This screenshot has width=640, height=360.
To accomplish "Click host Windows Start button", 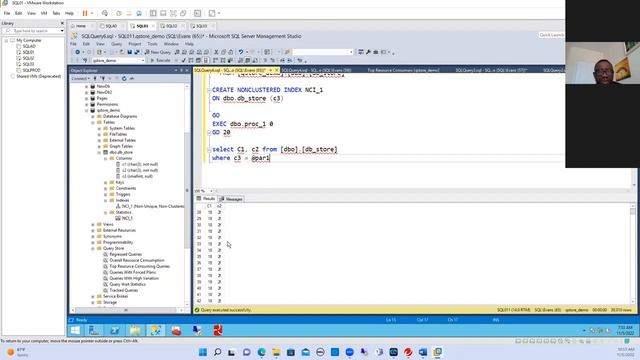I will [x=203, y=352].
